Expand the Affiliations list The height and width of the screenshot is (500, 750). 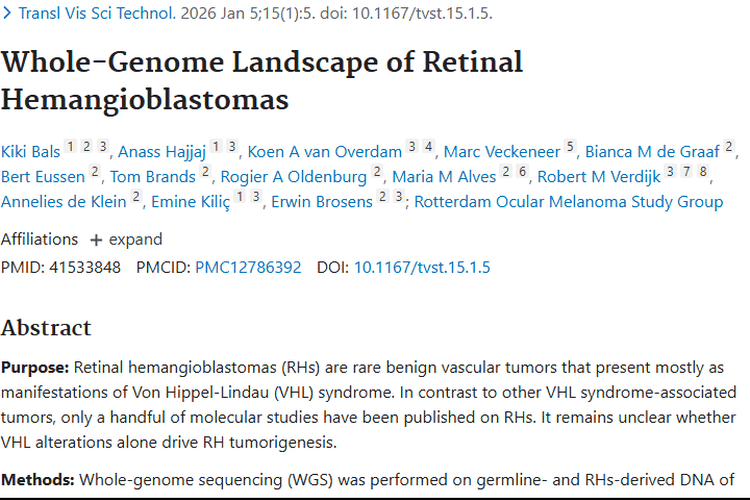126,240
